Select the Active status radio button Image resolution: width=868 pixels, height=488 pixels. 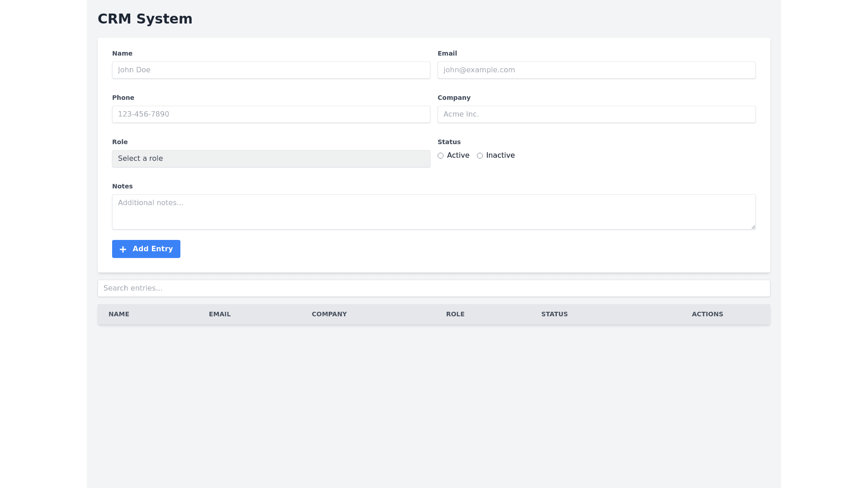pos(440,156)
